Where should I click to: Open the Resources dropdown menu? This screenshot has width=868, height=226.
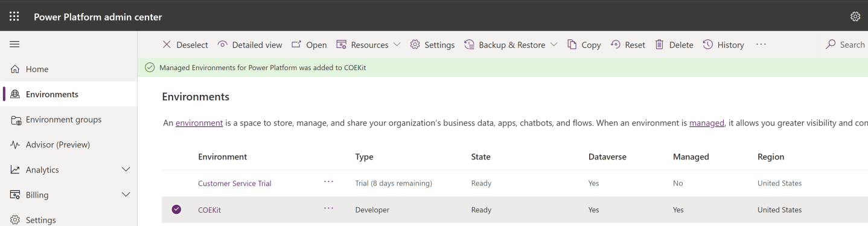coord(368,45)
